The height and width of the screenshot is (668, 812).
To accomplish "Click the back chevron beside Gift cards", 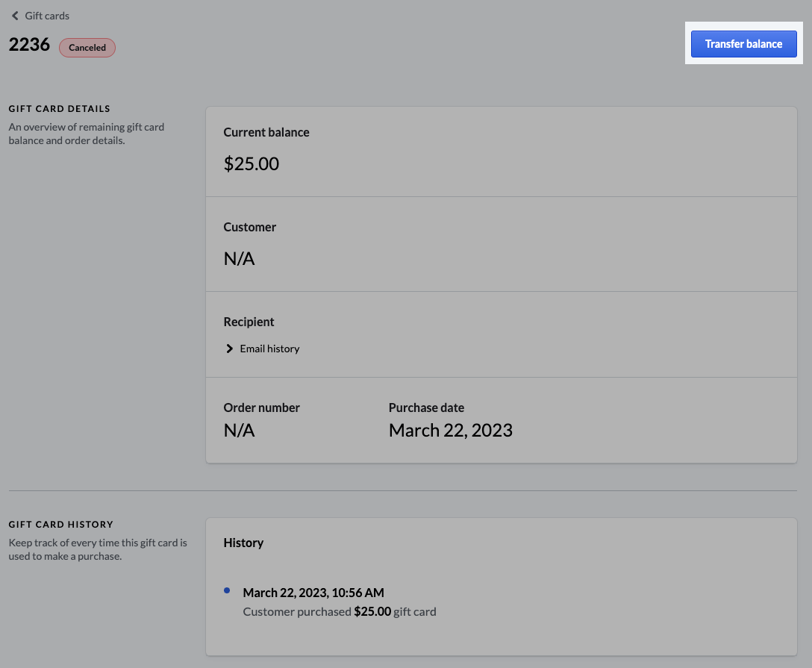I will coord(15,16).
